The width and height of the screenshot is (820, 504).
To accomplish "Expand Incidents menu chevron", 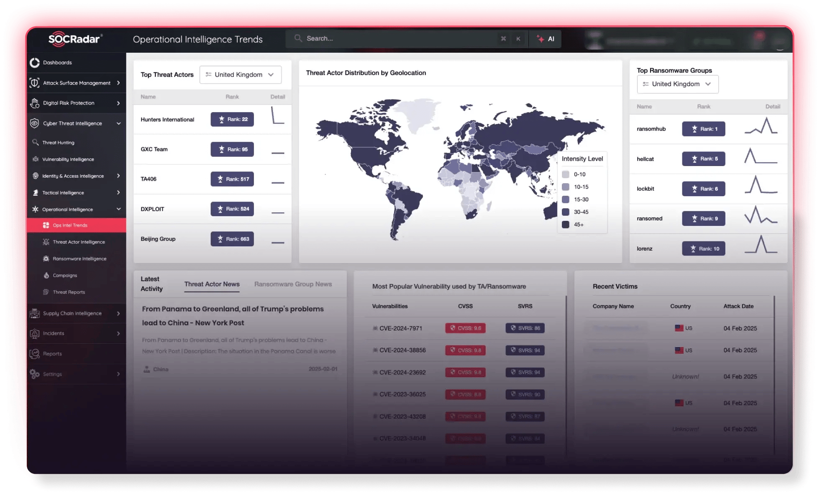I will [119, 333].
